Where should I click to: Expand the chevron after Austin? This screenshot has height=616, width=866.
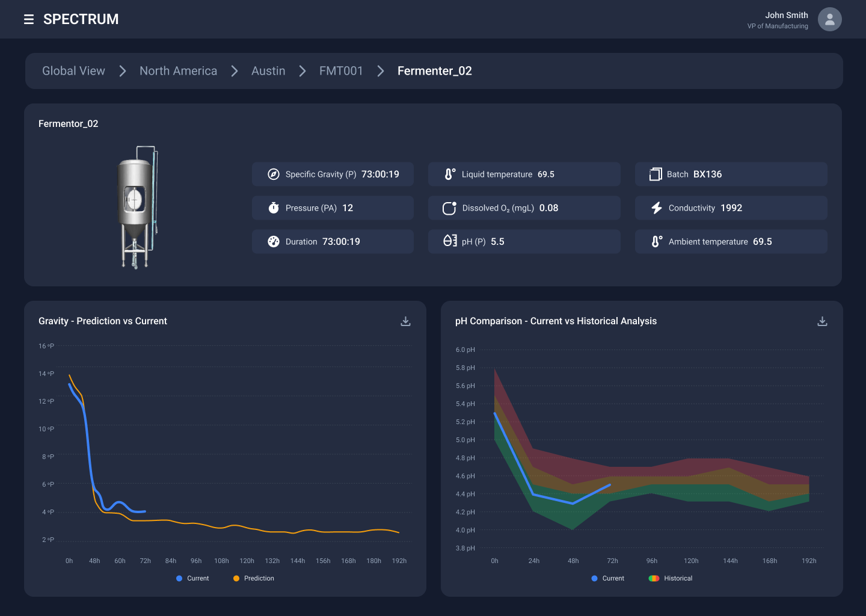tap(302, 71)
